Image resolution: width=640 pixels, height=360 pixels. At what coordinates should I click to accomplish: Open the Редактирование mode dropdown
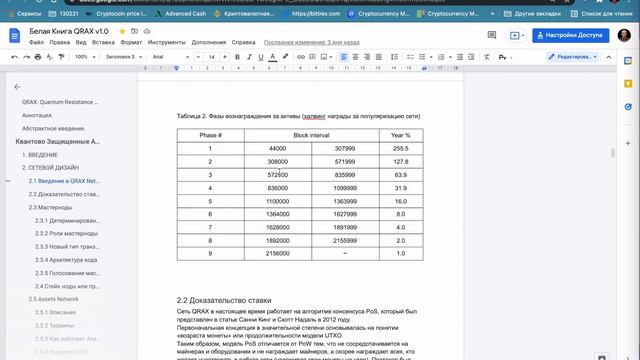(x=573, y=57)
